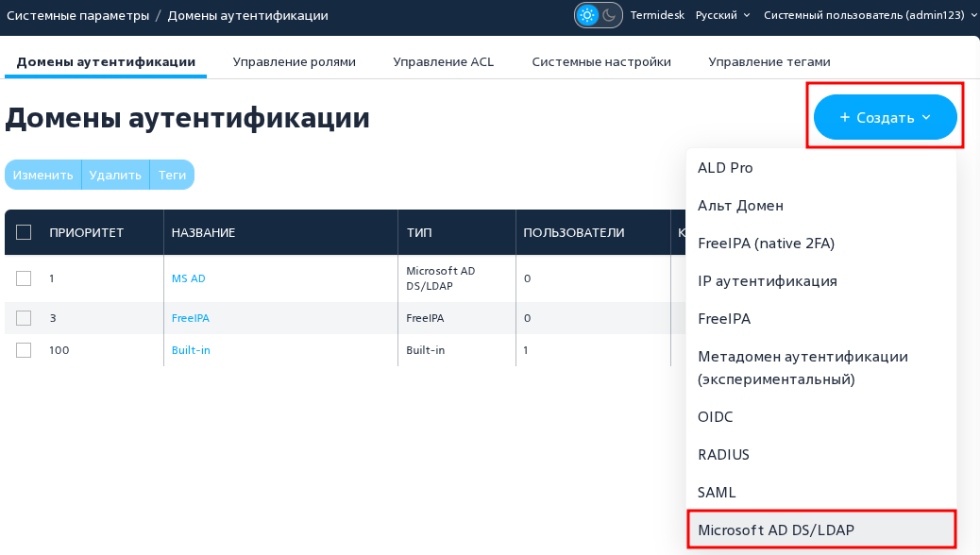Tick the checkbox for Built-in row
The width and height of the screenshot is (980, 555).
click(x=24, y=350)
